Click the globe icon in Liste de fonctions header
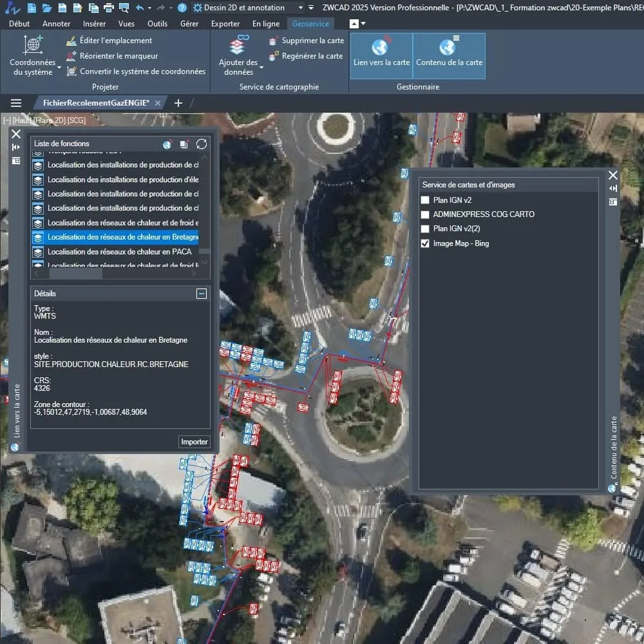Viewport: 644px width, 644px height. [x=167, y=144]
